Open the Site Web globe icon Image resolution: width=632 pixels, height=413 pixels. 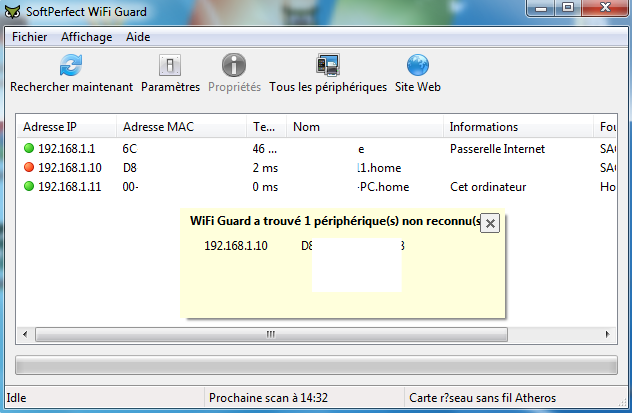[x=418, y=65]
